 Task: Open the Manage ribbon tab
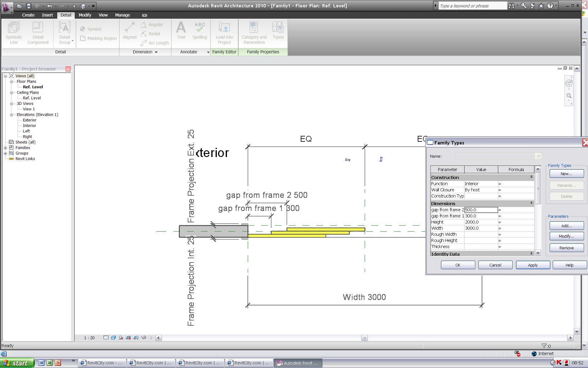[x=122, y=15]
